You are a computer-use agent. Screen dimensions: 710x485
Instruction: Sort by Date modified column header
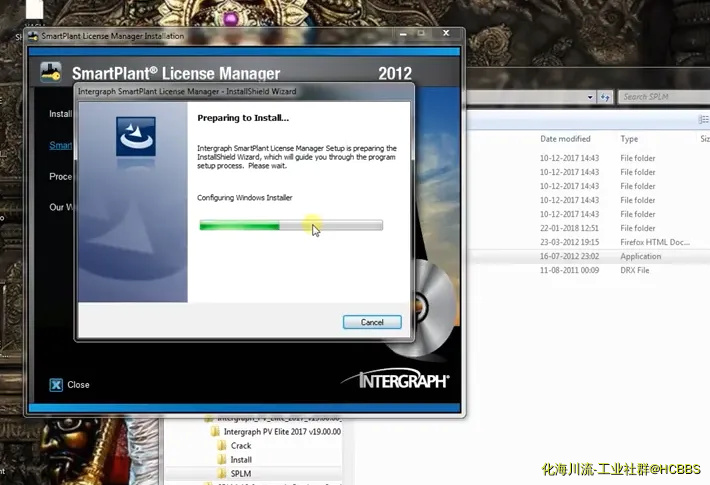coord(565,139)
